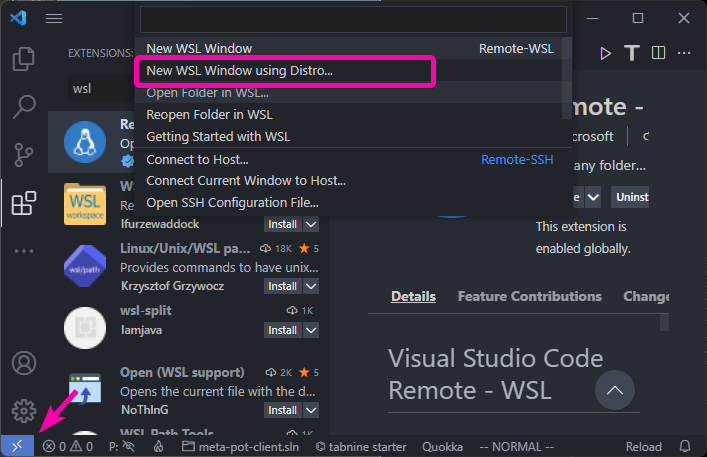The image size is (707, 457).
Task: Expand the dropdown arrow beside Uninstall
Action: 593,197
